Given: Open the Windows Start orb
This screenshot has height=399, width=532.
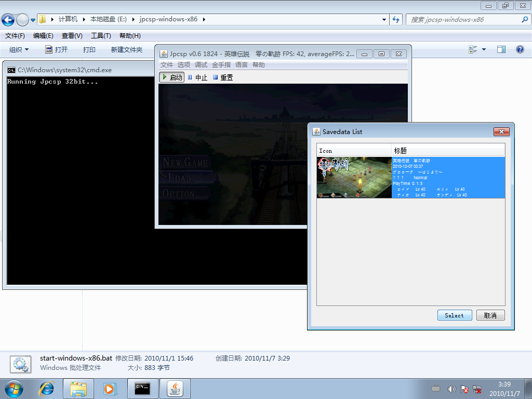Looking at the screenshot, I should tap(14, 389).
